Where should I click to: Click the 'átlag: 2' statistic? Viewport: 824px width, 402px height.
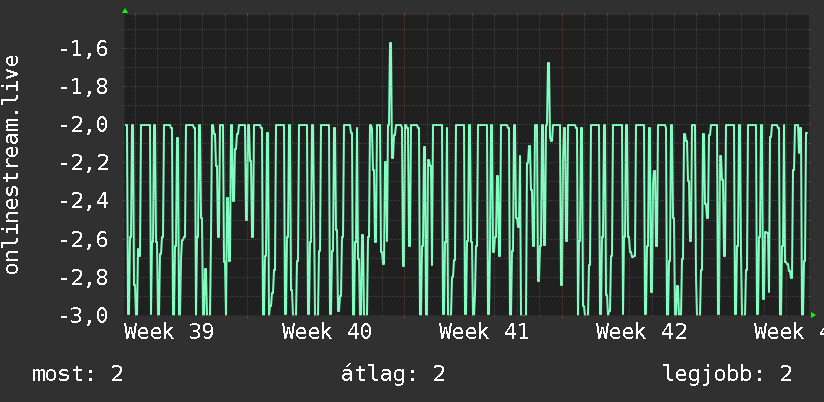tap(393, 374)
